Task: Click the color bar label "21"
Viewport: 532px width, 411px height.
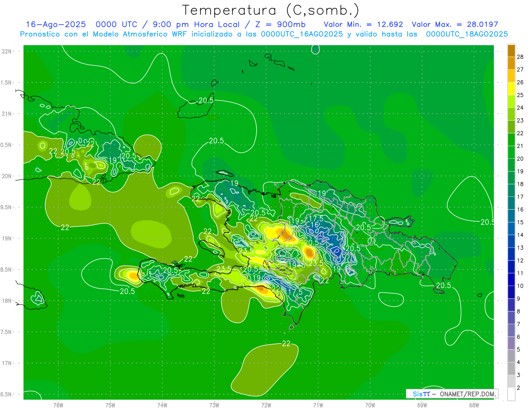Action: [x=520, y=146]
